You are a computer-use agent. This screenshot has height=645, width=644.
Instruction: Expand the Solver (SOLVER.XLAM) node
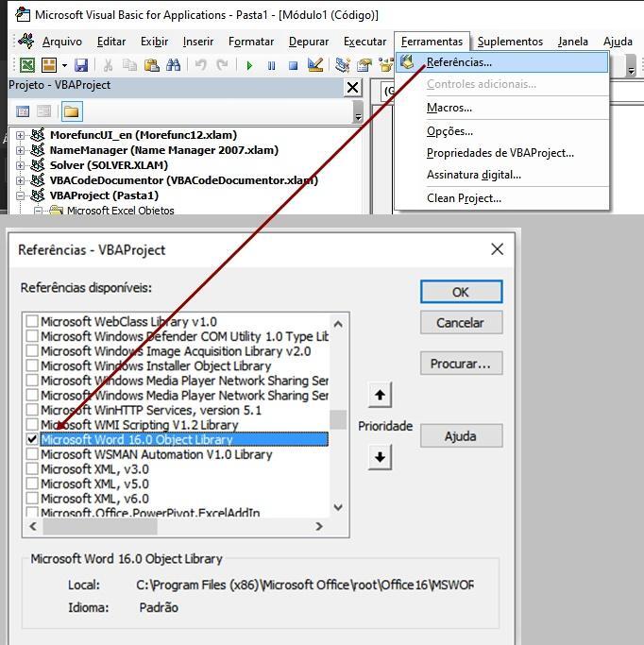20,165
